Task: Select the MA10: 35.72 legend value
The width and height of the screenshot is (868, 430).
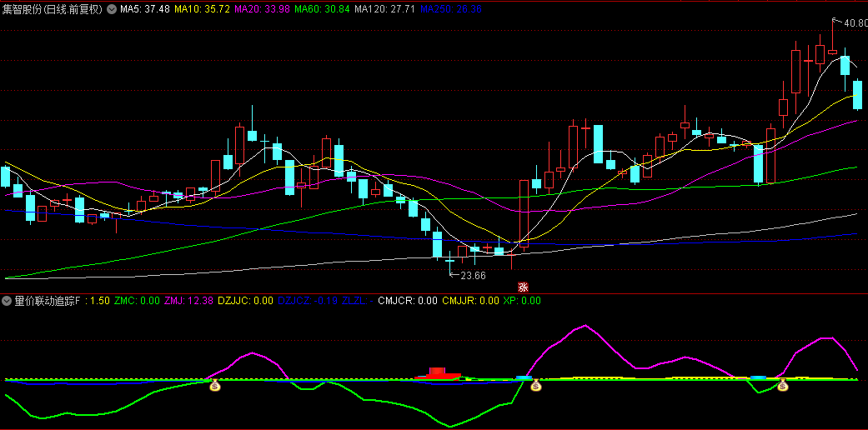Action: pyautogui.click(x=202, y=9)
